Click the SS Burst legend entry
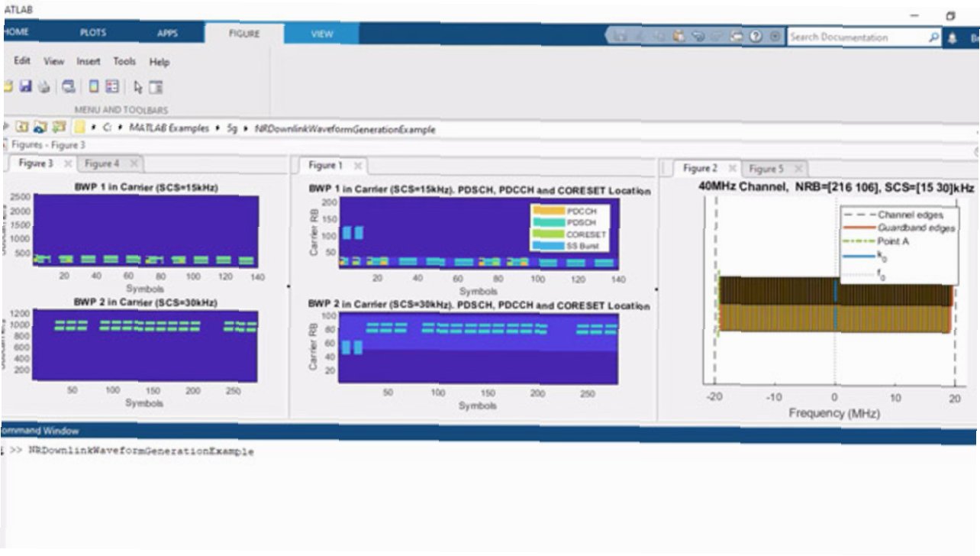This screenshot has width=980, height=556. 569,245
